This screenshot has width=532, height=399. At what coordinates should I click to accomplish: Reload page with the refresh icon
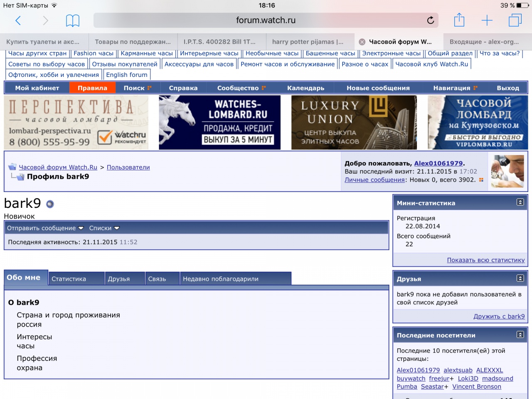[x=431, y=20]
